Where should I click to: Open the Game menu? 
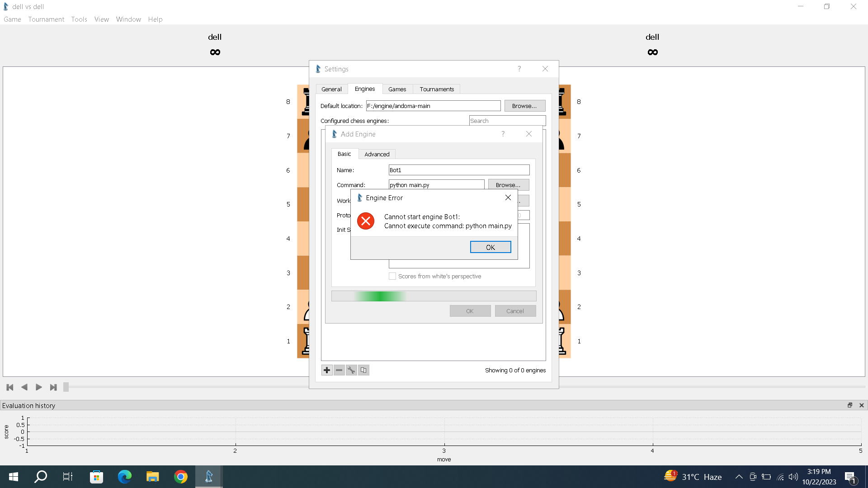coord(12,19)
